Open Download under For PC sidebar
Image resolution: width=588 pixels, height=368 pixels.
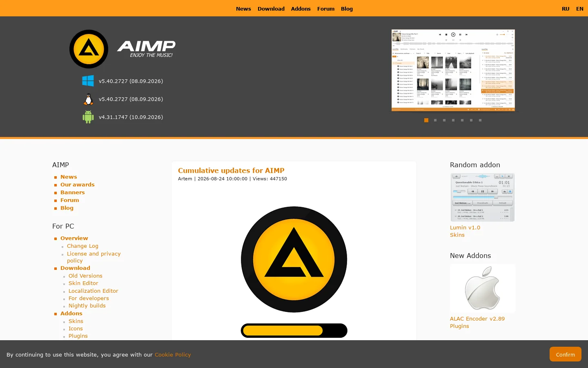pyautogui.click(x=75, y=268)
